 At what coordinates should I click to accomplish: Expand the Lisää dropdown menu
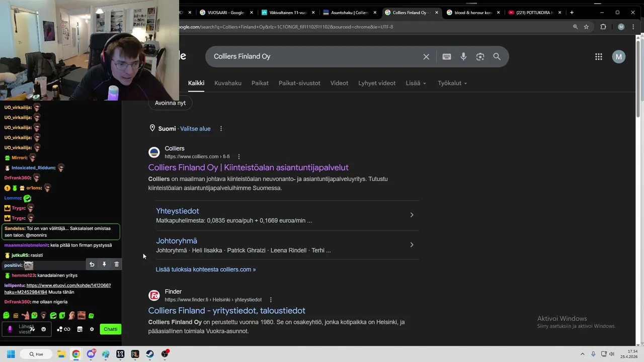pos(416,83)
